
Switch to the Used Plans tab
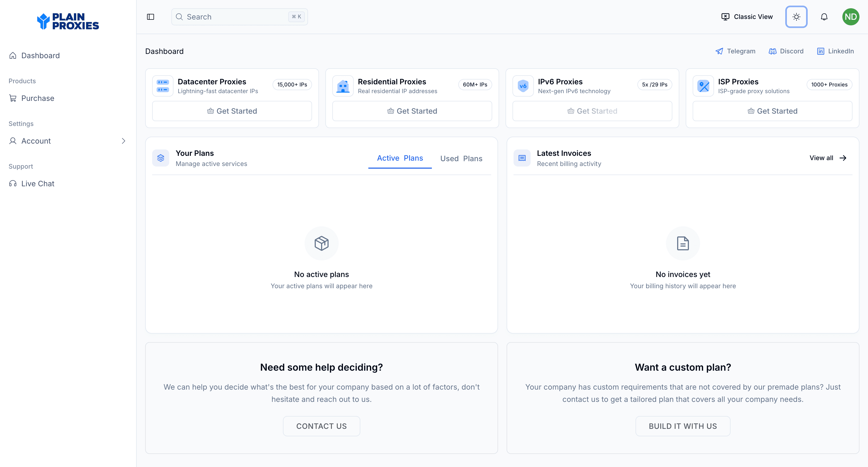tap(461, 158)
